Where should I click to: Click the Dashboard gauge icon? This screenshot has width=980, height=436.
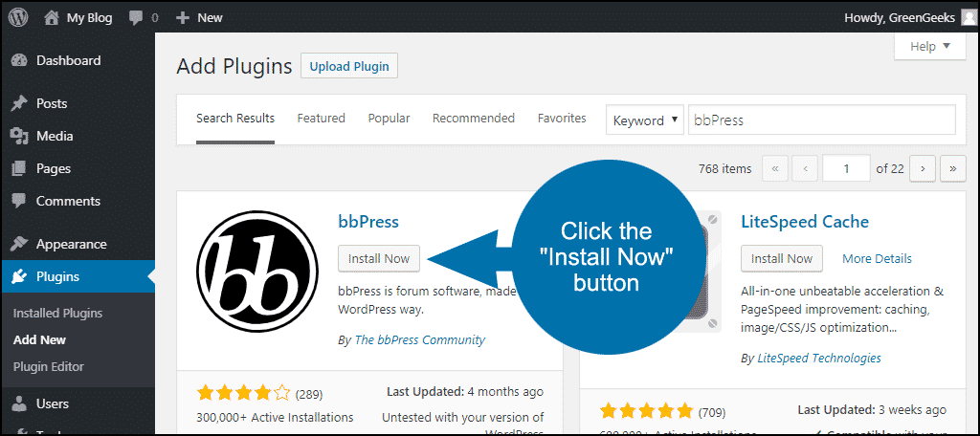point(20,60)
